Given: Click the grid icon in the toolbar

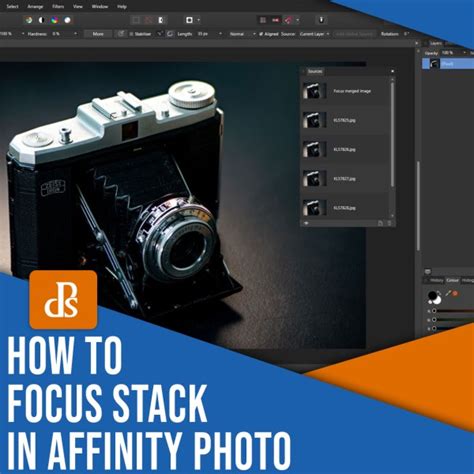Looking at the screenshot, I should [x=263, y=20].
